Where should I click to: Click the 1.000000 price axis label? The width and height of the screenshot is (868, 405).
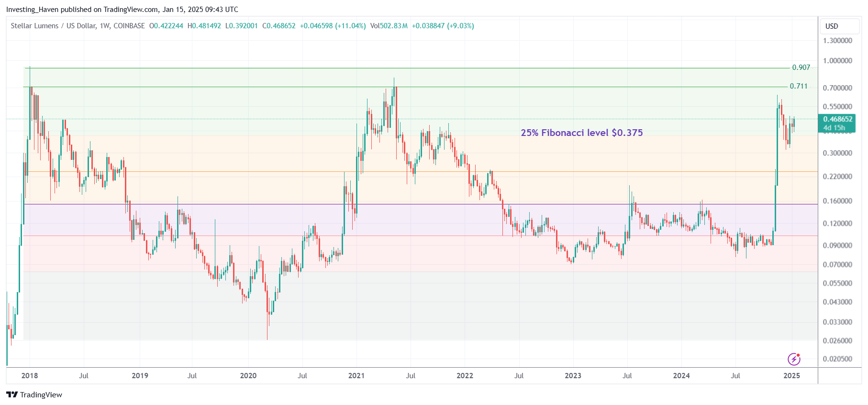(x=837, y=61)
